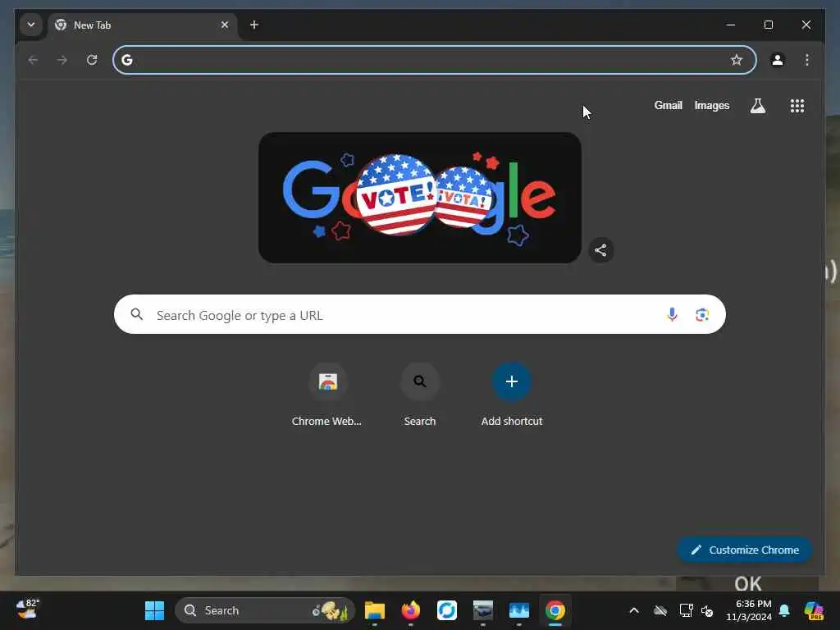Start voice search with microphone
The width and height of the screenshot is (840, 630).
point(672,314)
